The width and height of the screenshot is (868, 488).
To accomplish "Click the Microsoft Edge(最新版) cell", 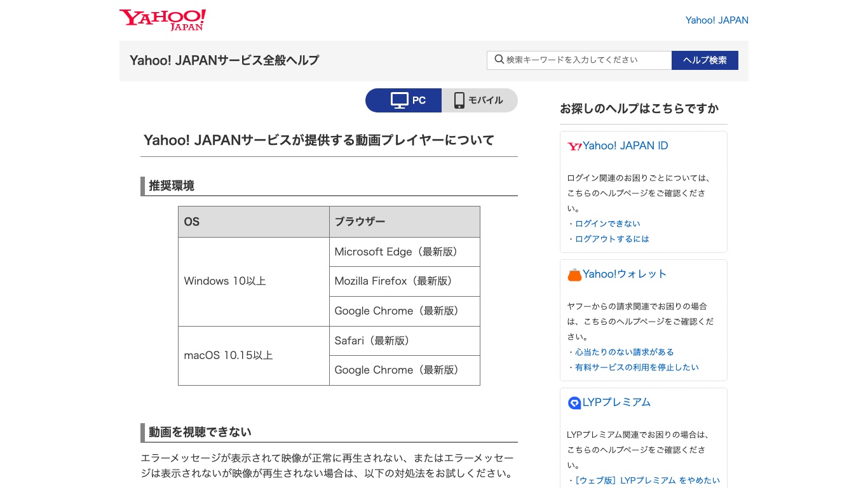I will click(x=405, y=252).
